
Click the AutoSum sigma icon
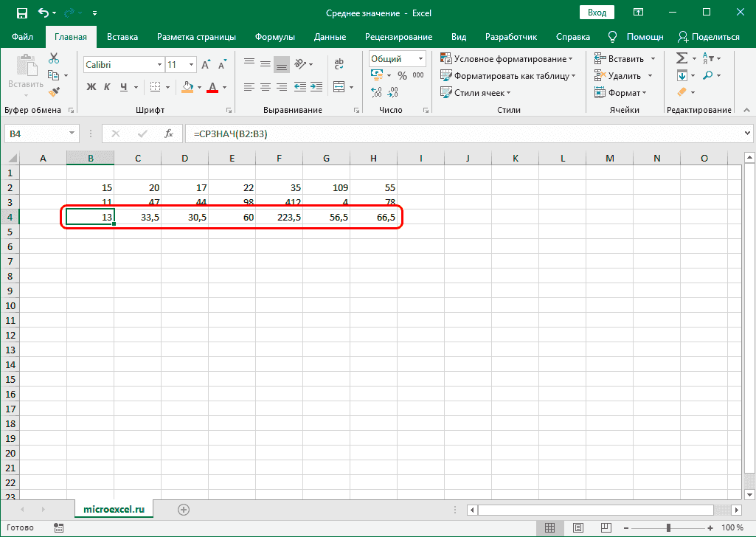[x=682, y=58]
